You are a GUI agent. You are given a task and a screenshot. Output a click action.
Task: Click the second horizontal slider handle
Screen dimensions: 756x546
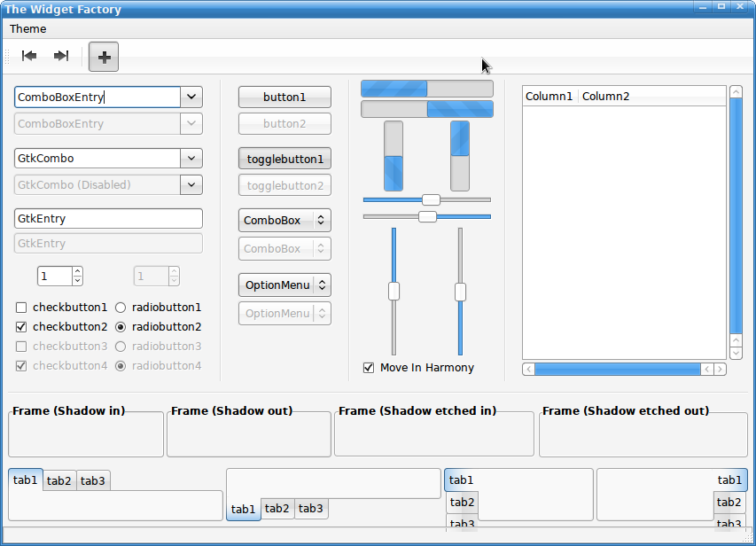[427, 216]
